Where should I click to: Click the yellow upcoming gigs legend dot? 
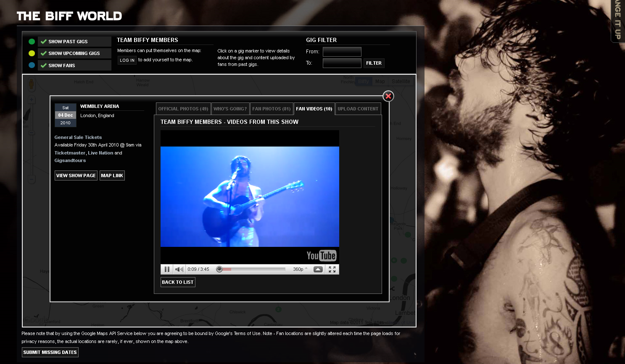(x=32, y=53)
